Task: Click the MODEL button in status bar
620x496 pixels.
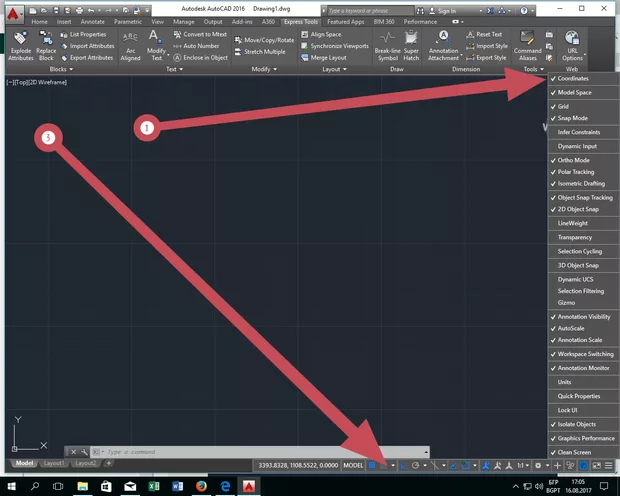Action: pyautogui.click(x=353, y=466)
